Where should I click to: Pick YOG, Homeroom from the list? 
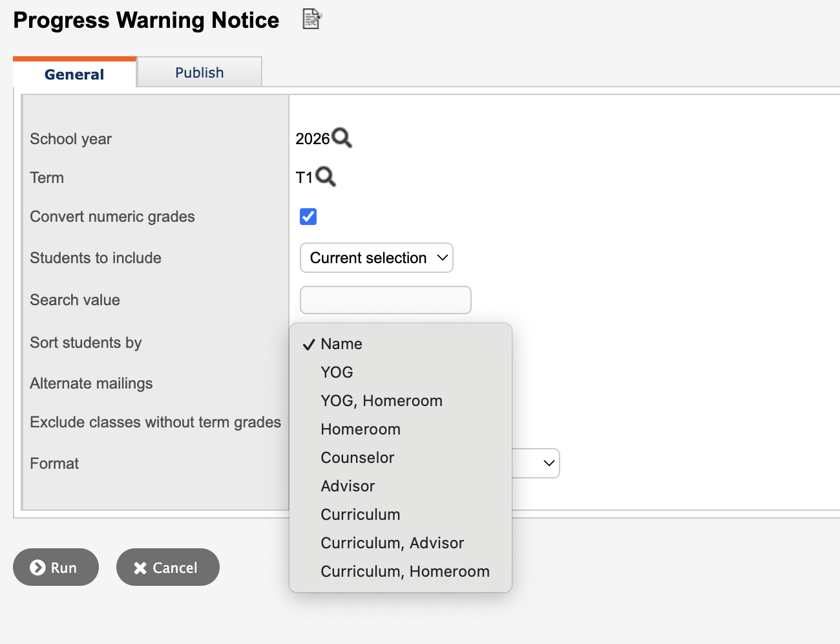point(381,401)
